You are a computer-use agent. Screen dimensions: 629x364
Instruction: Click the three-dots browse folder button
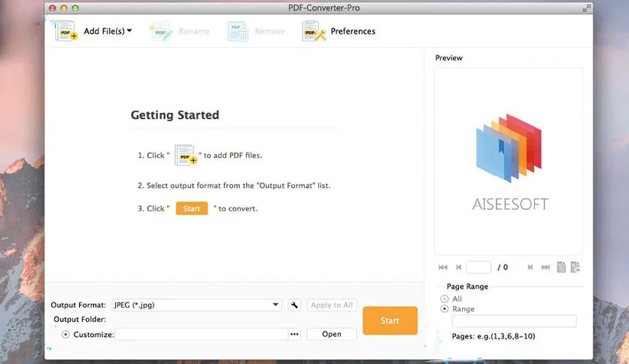294,335
